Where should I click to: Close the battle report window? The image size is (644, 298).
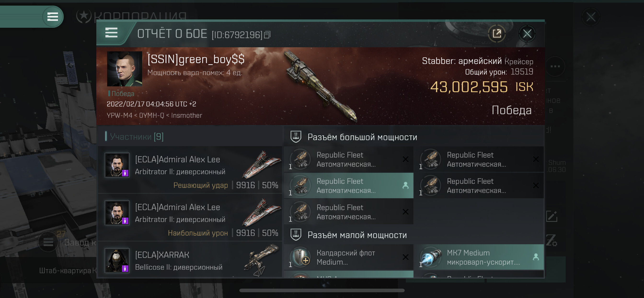click(527, 34)
